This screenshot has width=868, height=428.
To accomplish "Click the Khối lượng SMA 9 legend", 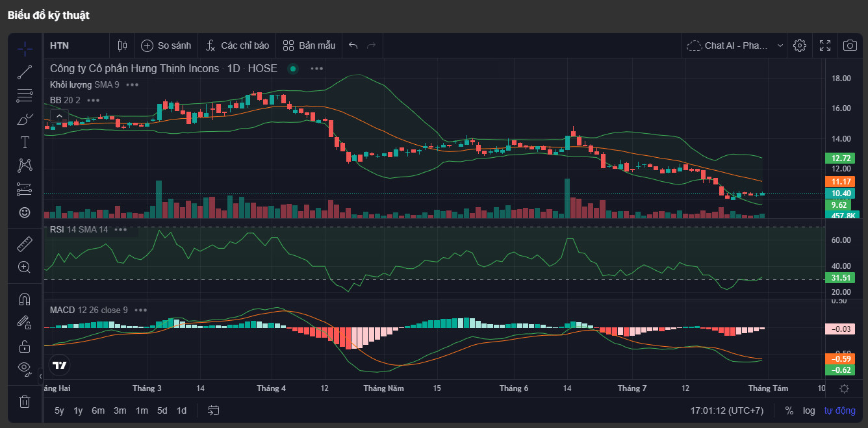I will click(85, 84).
